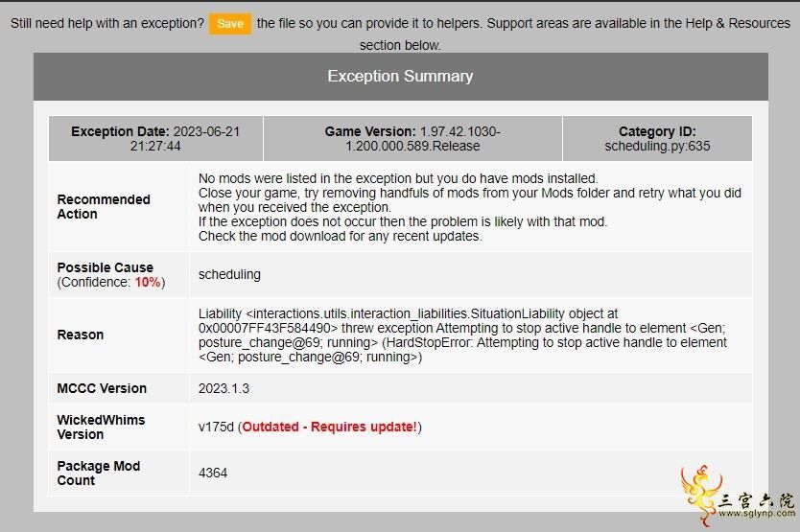Click the 2023.1.3 version value
Screen dimensions: 800x532
(x=224, y=388)
